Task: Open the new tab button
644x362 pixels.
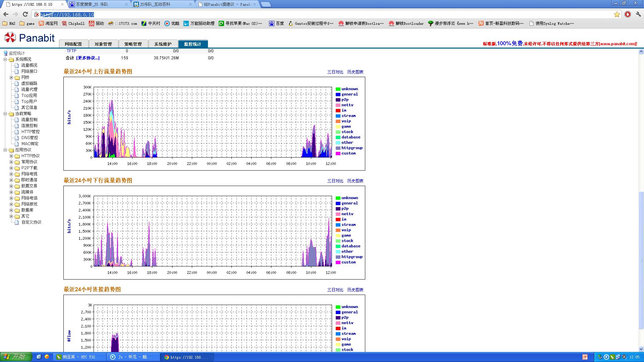Action: click(x=266, y=4)
